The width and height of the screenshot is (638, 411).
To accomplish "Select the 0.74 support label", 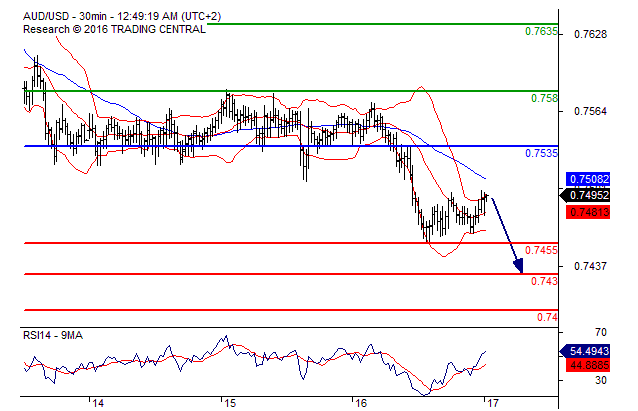I will (x=547, y=317).
